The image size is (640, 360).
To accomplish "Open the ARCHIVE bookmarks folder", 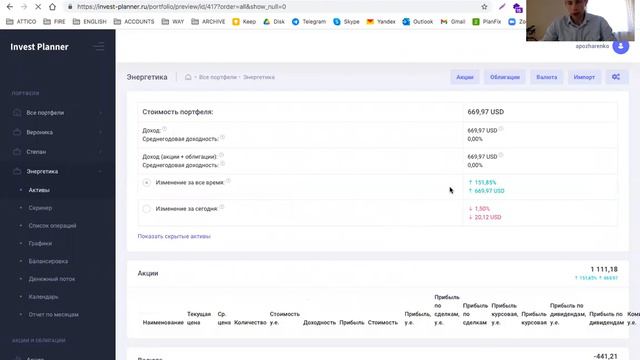I will tap(208, 22).
